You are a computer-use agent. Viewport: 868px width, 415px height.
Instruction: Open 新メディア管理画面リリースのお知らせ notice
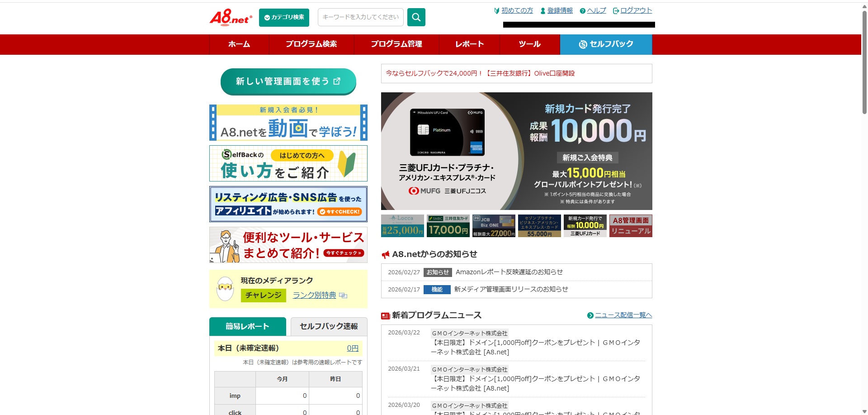click(x=511, y=289)
